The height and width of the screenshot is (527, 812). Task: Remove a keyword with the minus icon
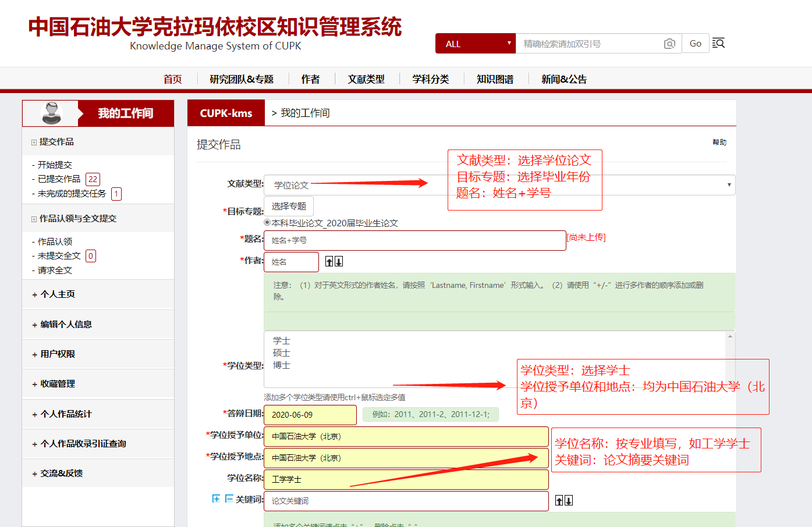click(229, 498)
